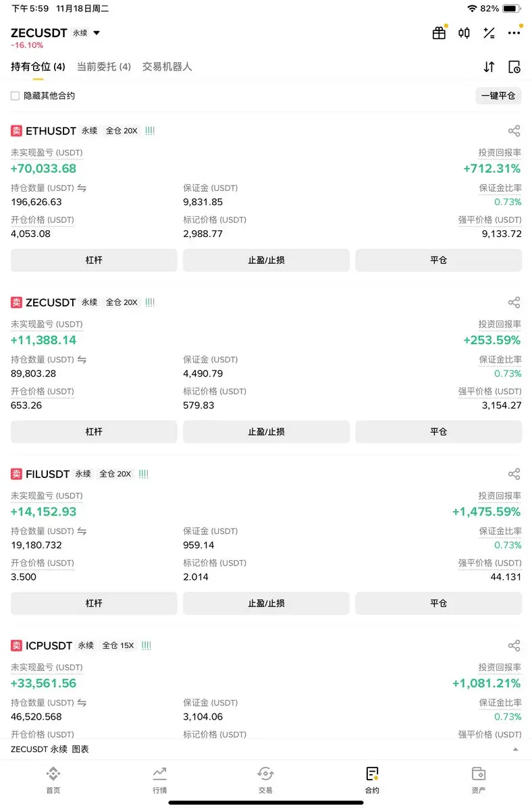Open the percentage calculator icon
Image resolution: width=532 pixels, height=810 pixels.
coord(489,33)
